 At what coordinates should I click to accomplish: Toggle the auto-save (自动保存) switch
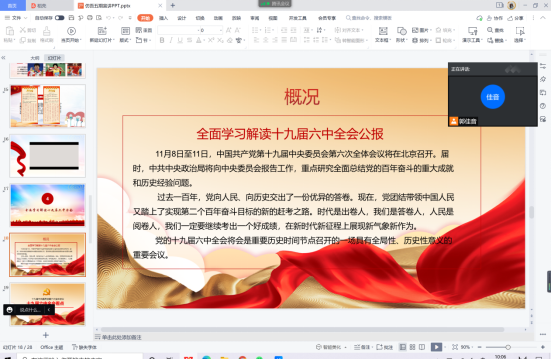59,18
